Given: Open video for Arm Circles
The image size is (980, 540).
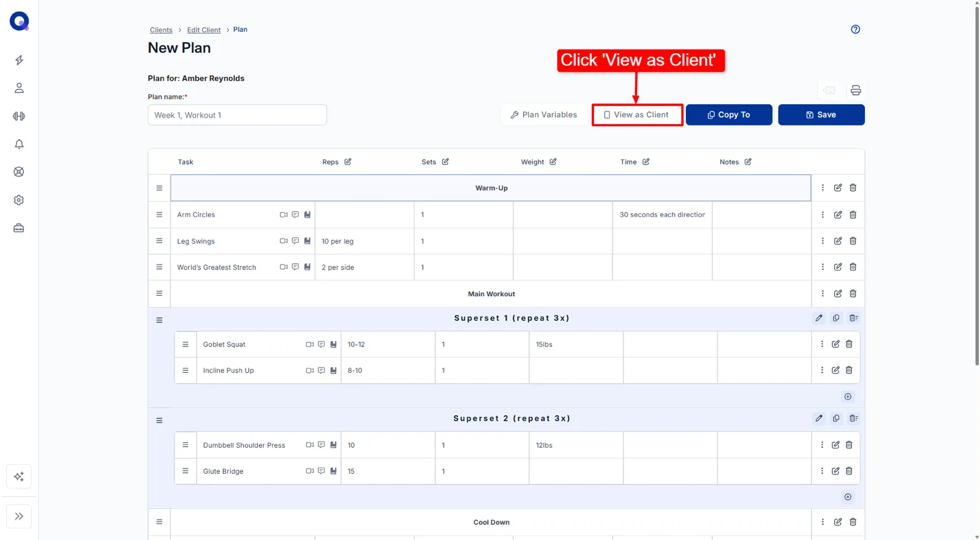Looking at the screenshot, I should click(x=284, y=215).
